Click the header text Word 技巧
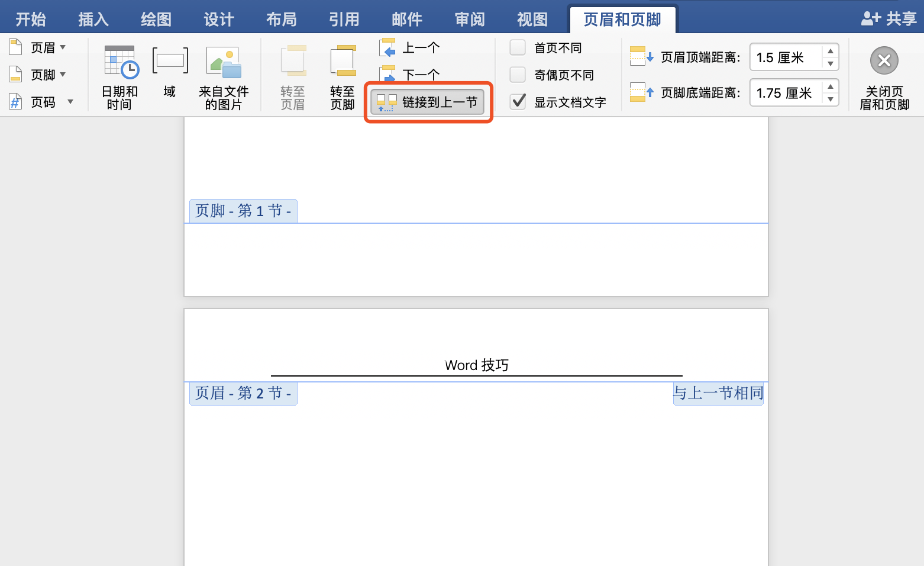Viewport: 924px width, 566px height. 477,365
